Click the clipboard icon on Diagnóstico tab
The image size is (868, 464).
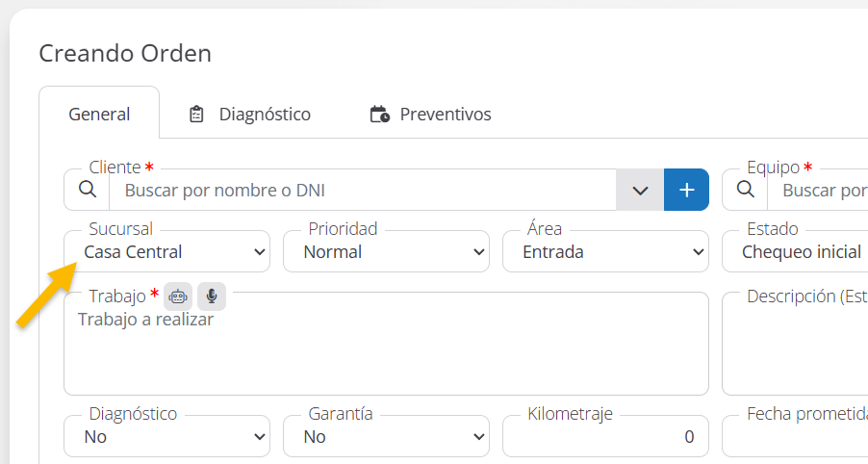[196, 115]
